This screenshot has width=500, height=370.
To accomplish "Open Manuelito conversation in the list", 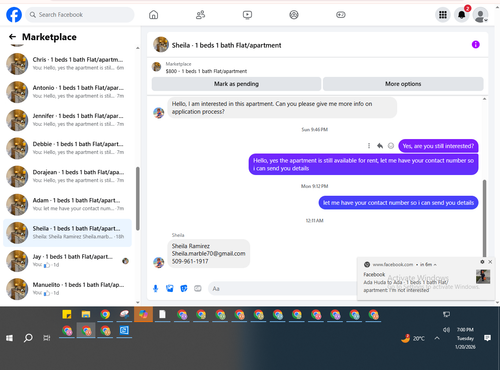I will 67,289.
